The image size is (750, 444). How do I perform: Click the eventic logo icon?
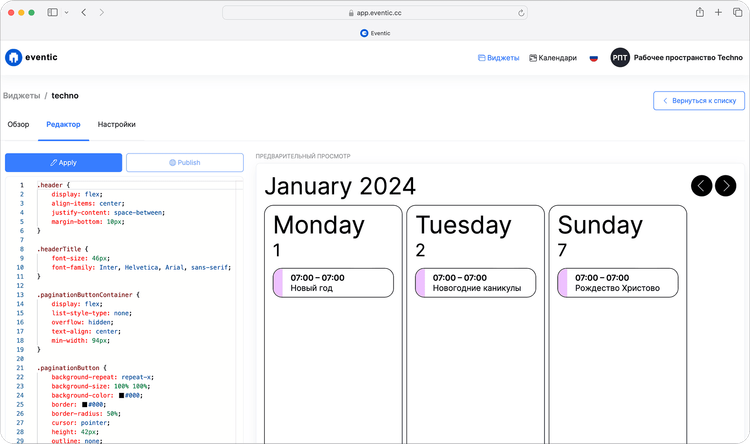13,58
